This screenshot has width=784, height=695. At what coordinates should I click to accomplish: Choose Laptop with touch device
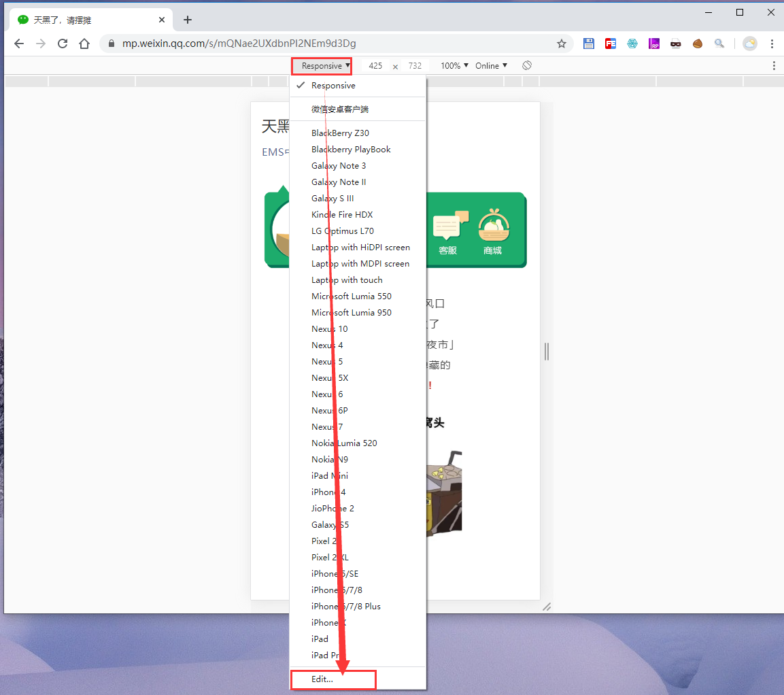358,280
